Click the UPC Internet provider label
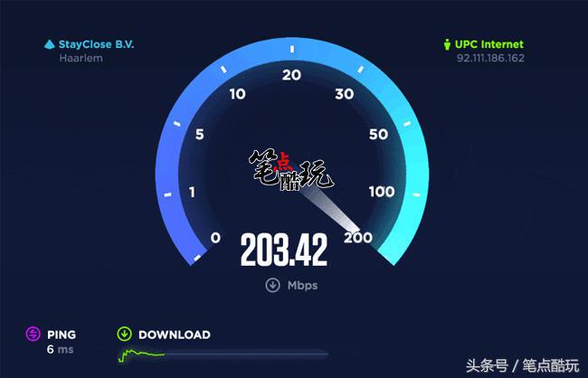Image resolution: width=588 pixels, height=378 pixels. [489, 44]
